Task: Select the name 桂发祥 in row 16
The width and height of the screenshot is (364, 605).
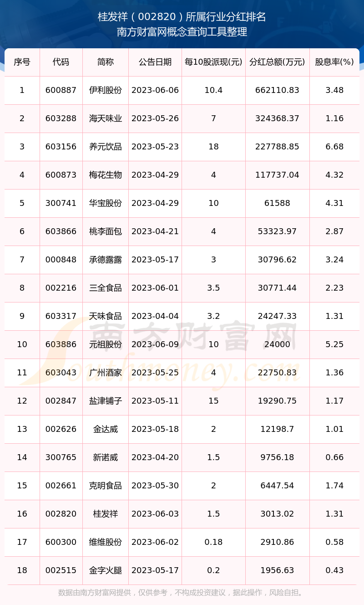Action: coord(106,514)
